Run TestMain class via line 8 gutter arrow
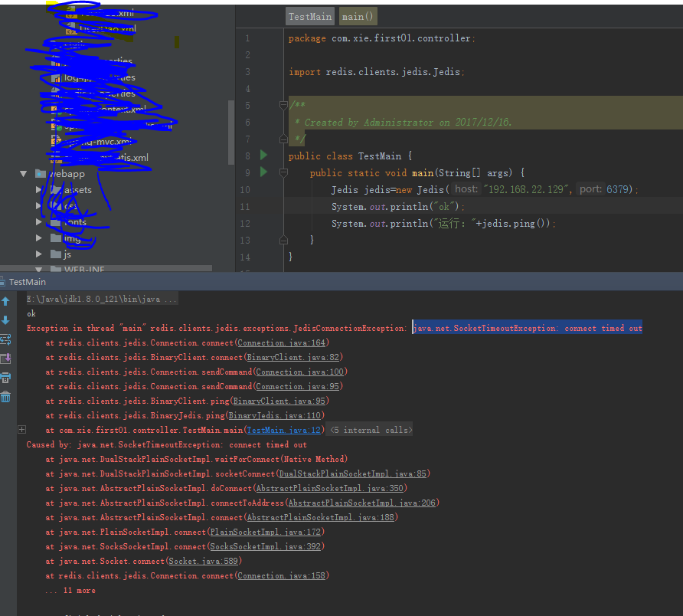The height and width of the screenshot is (616, 683). pos(263,156)
